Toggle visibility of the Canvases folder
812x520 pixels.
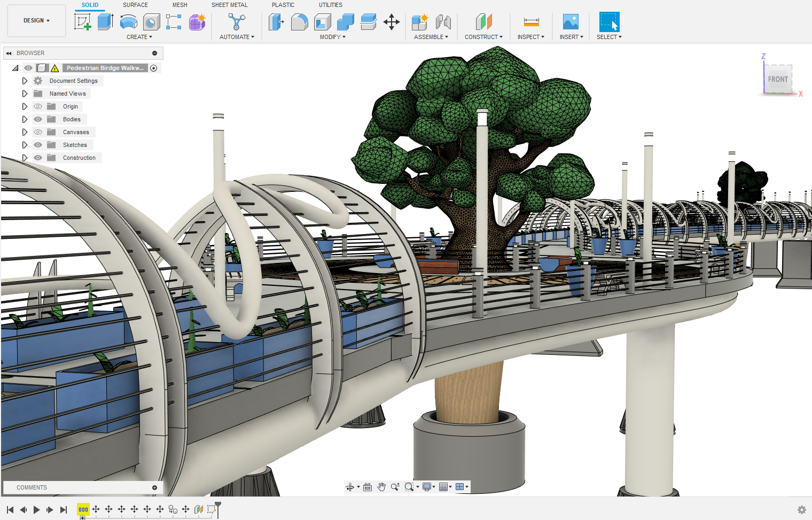tap(37, 131)
